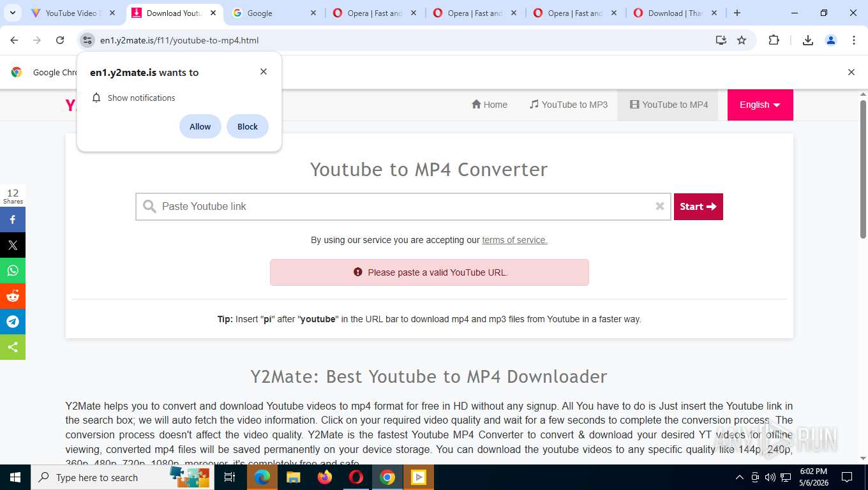Close the Google tab

pos(313,13)
